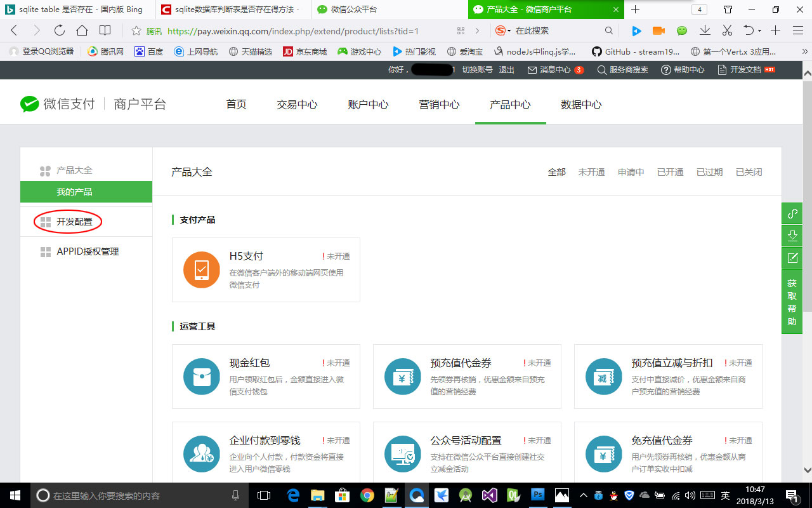Open the orange video camera toolbar icon

659,30
